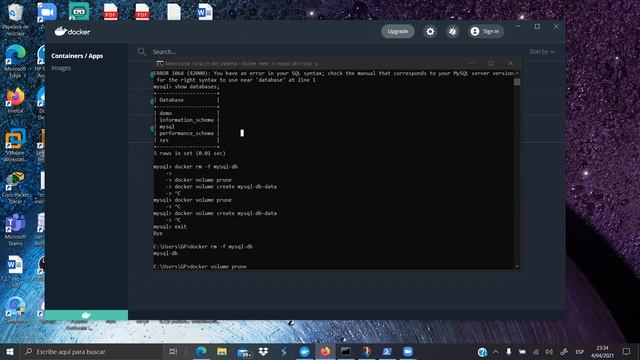
Task: Open Images section in Docker sidebar
Action: click(x=61, y=68)
